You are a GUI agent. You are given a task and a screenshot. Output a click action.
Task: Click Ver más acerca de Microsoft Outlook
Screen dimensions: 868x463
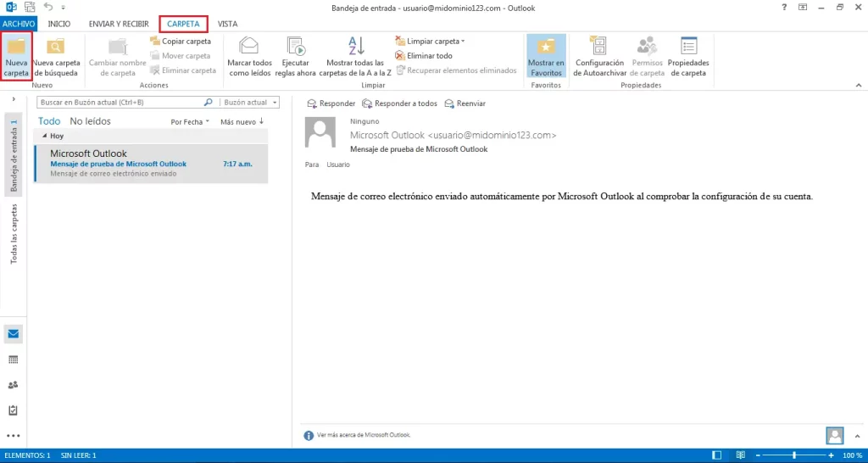click(x=364, y=435)
